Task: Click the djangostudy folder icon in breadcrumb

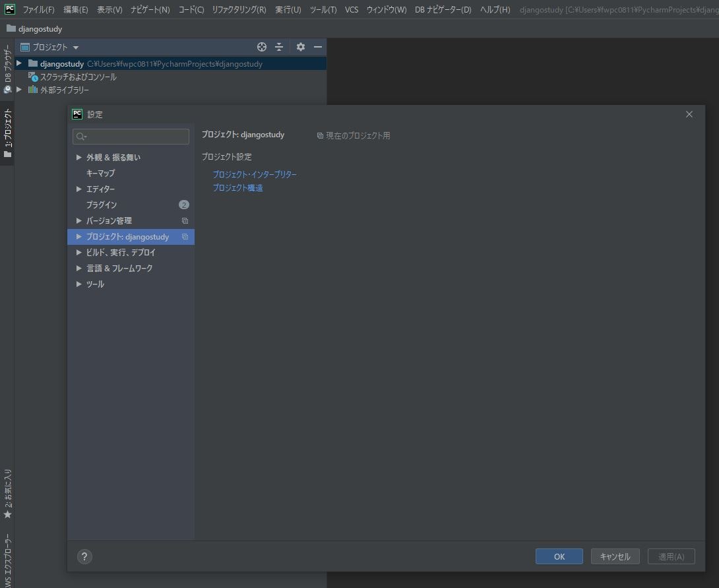Action: 11,28
